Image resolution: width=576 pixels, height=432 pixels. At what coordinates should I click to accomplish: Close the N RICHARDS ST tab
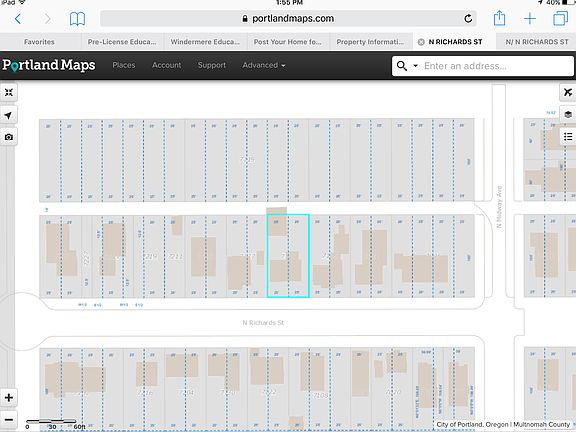click(x=421, y=42)
